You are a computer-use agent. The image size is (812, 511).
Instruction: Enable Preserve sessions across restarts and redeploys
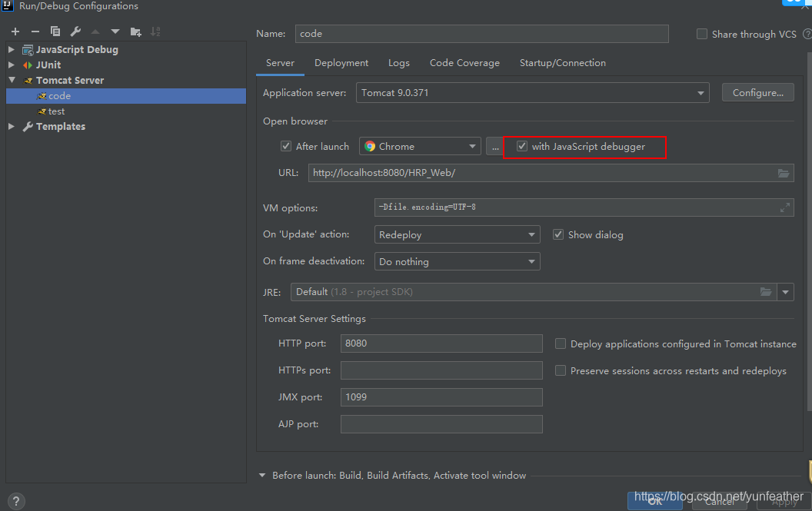pyautogui.click(x=561, y=370)
